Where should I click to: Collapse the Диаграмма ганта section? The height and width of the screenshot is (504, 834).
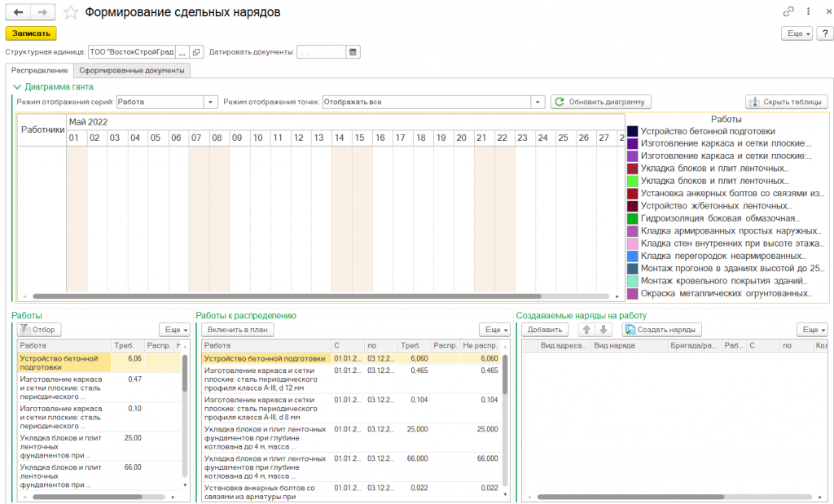pyautogui.click(x=17, y=86)
